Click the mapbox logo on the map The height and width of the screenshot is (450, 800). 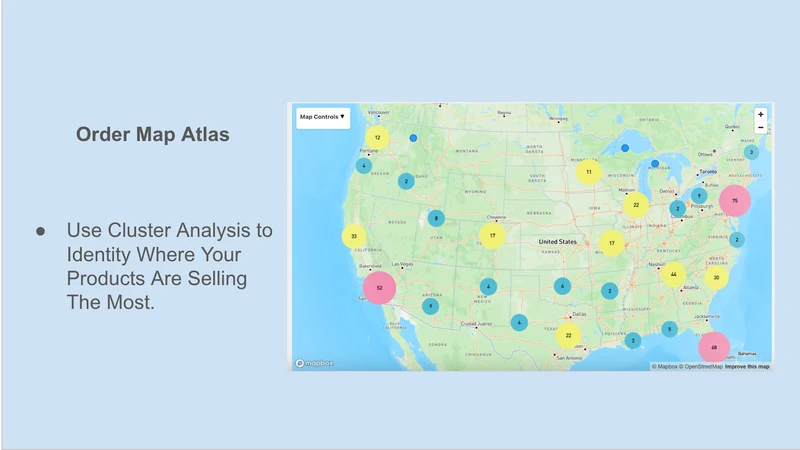[x=314, y=363]
